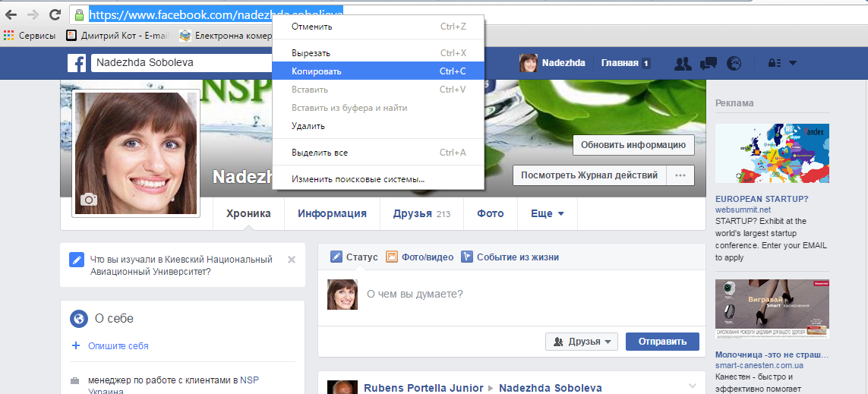Click the plus icon next to Опишите себя
Viewport: 868px width, 394px height.
76,346
